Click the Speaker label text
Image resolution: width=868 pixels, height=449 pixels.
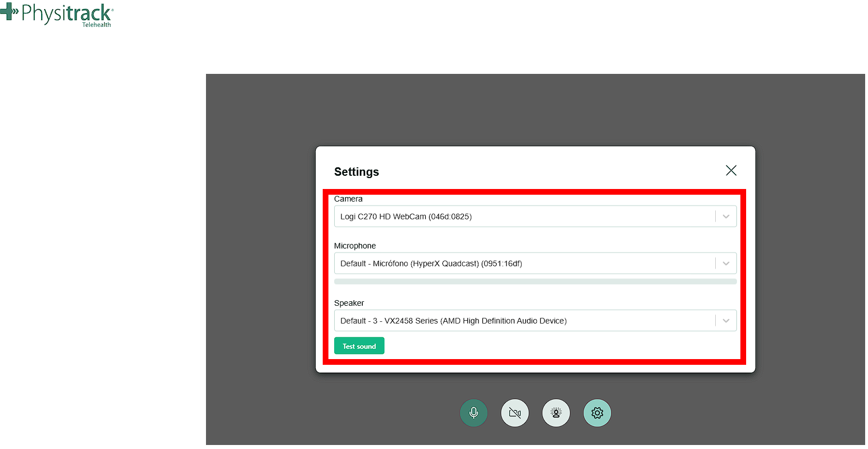click(x=349, y=303)
